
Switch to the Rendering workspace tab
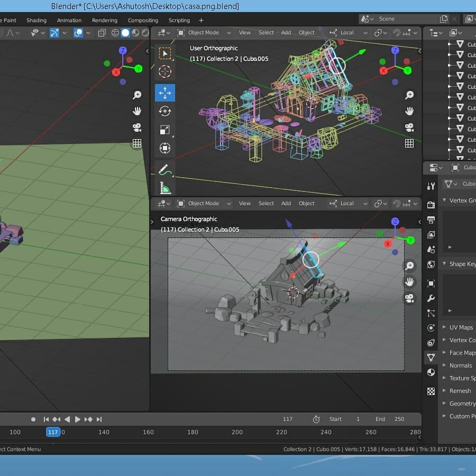(105, 20)
